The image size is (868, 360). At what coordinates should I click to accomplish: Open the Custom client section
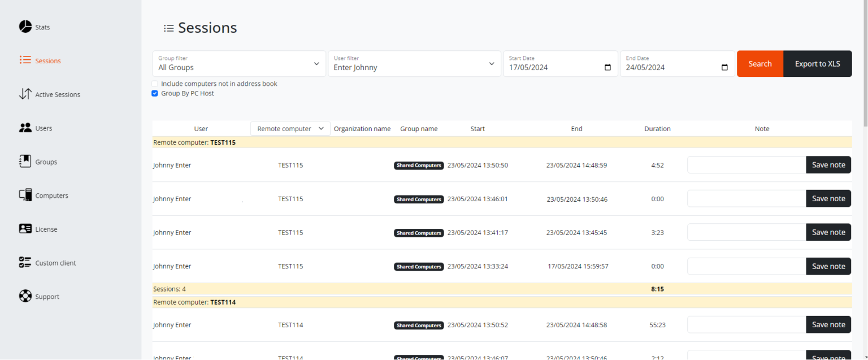[25, 262]
